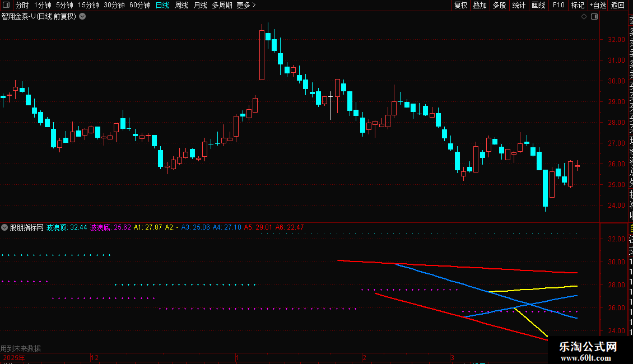Click the 32.00 price on main axis
The width and height of the screenshot is (633, 364).
coord(616,40)
